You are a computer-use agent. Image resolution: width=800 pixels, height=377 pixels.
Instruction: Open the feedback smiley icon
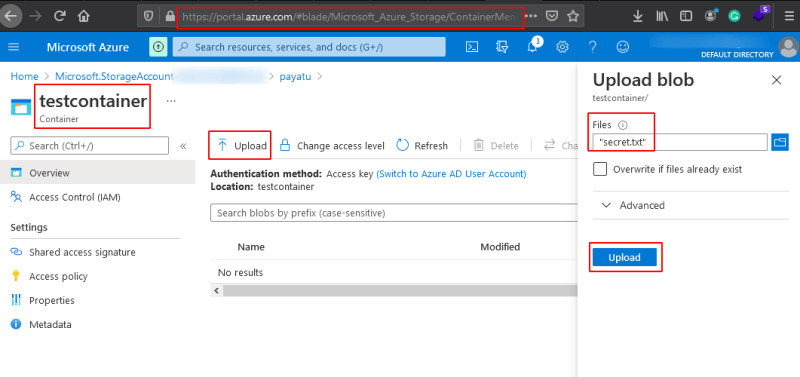click(x=622, y=47)
